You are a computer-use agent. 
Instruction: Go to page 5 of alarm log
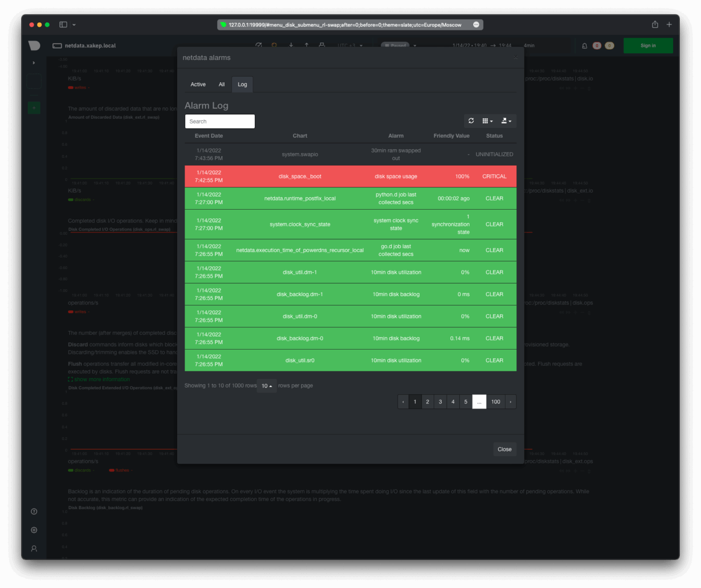[x=466, y=402]
